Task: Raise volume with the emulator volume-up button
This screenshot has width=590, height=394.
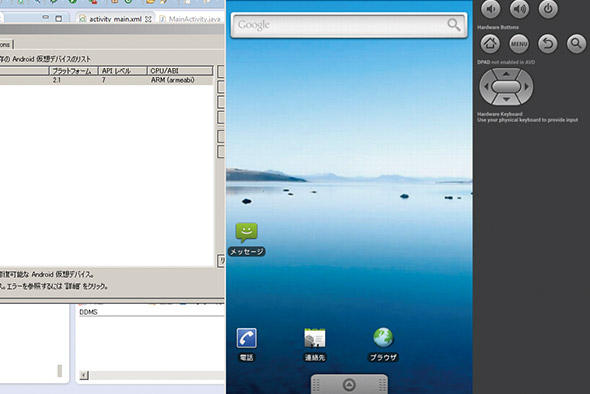Action: (519, 9)
